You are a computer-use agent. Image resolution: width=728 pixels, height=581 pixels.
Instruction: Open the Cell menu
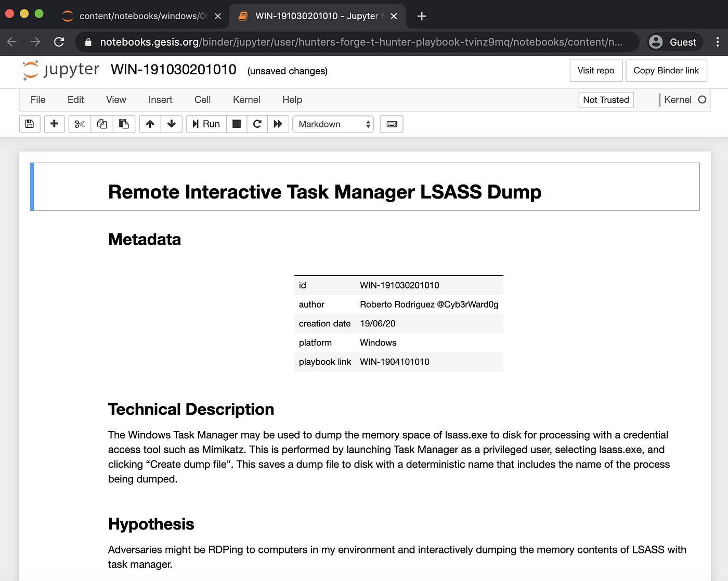click(x=202, y=100)
